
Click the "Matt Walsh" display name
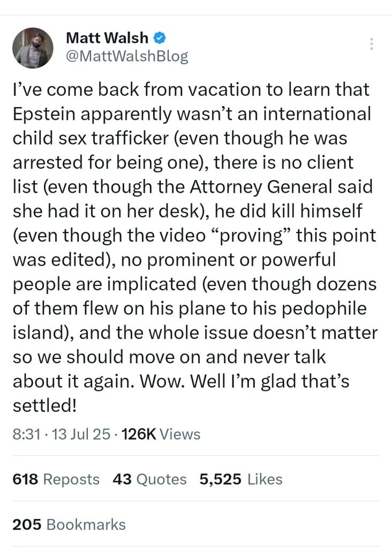pyautogui.click(x=107, y=37)
